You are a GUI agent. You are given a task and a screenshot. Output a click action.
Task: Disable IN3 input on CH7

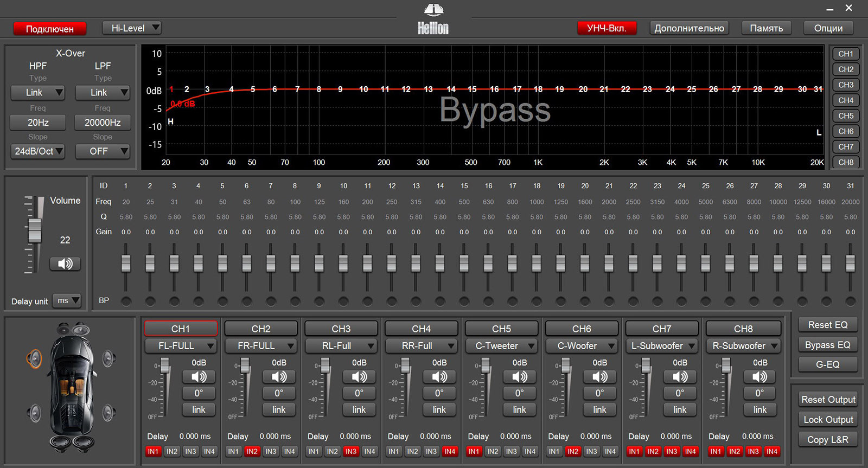point(672,451)
